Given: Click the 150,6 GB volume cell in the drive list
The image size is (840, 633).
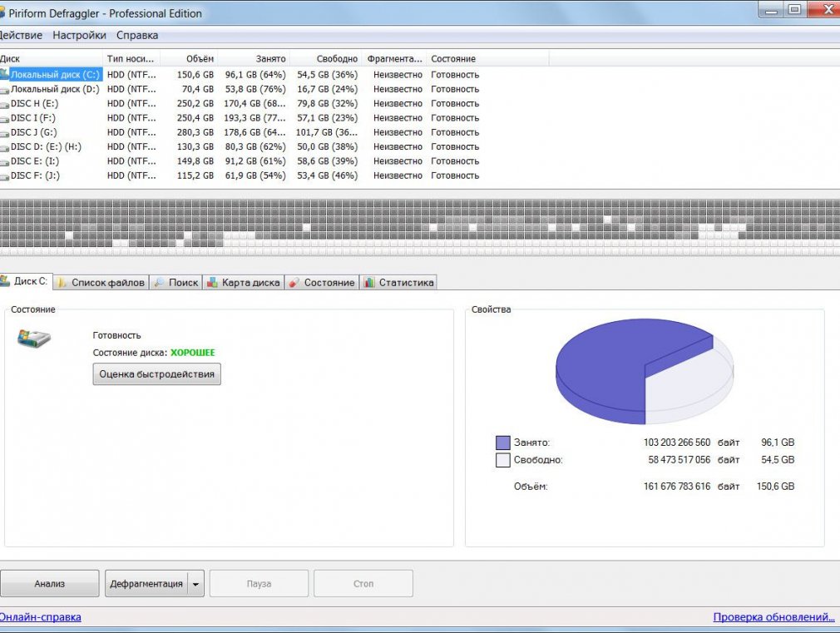Looking at the screenshot, I should (195, 75).
